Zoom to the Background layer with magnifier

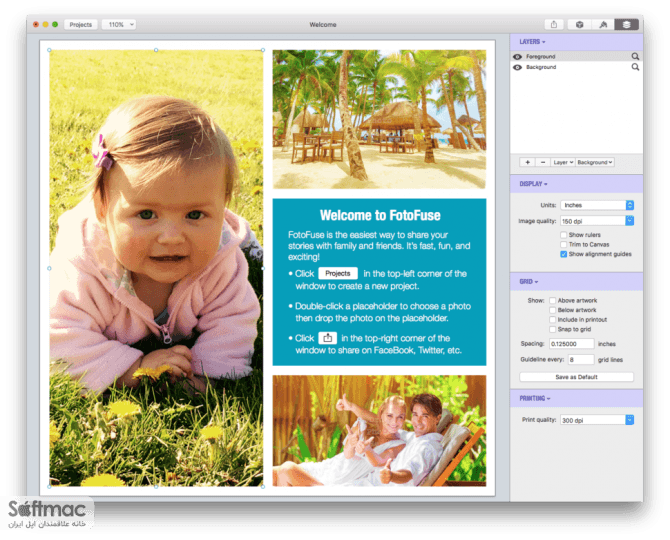coord(635,67)
